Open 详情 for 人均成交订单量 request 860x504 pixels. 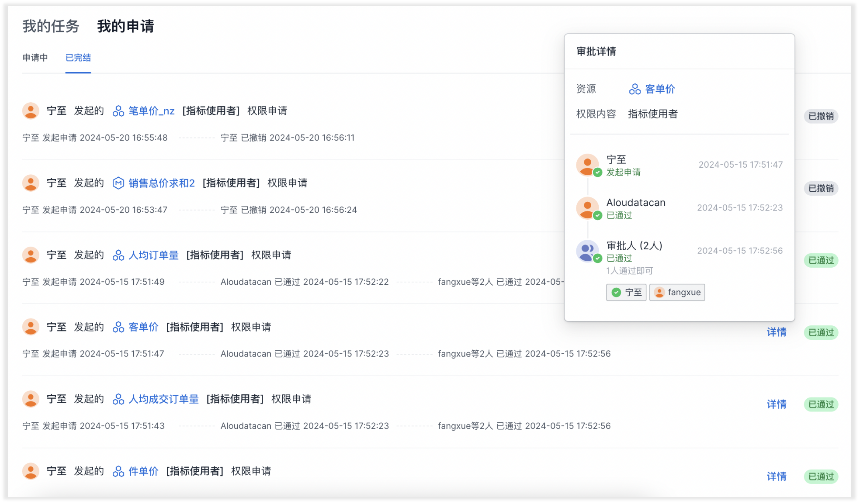776,404
